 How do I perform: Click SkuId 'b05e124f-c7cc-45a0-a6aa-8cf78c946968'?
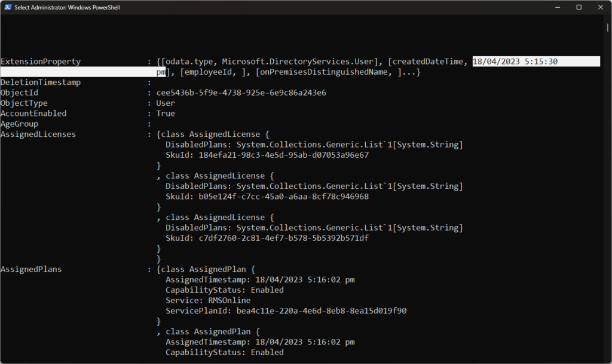click(x=284, y=197)
